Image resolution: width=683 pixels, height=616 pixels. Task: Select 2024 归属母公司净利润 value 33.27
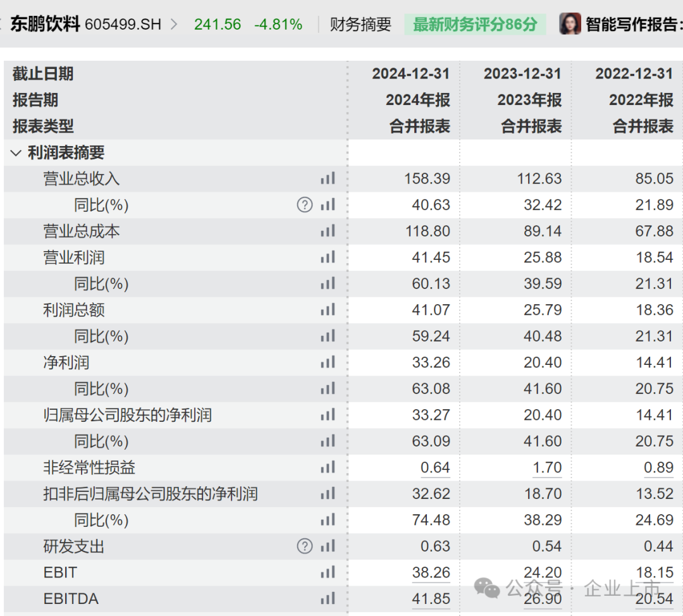431,415
